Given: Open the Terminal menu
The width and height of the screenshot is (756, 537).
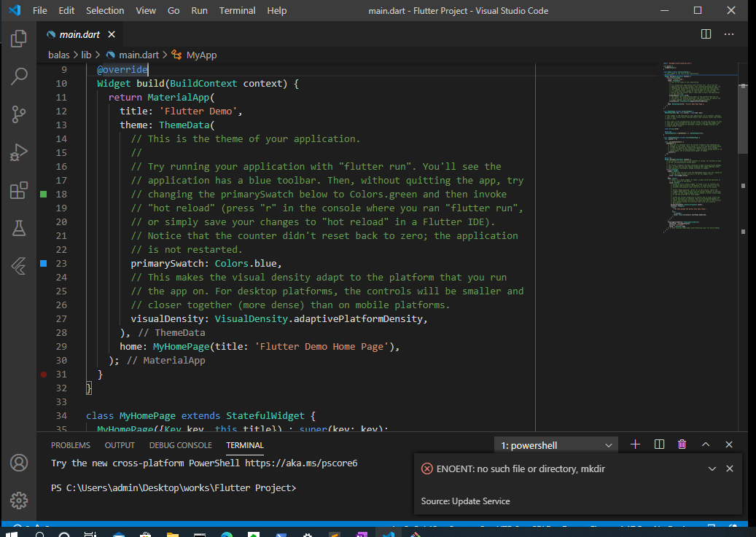Looking at the screenshot, I should pos(237,10).
